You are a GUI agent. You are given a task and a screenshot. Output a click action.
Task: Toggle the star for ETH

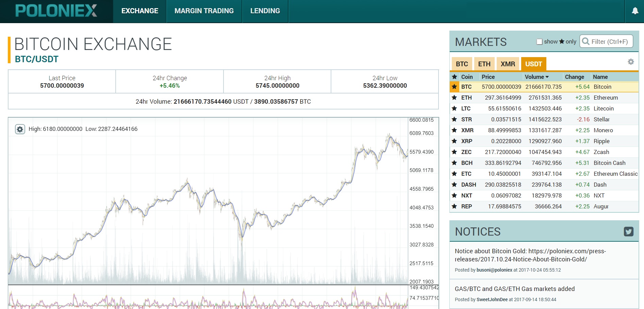pyautogui.click(x=454, y=98)
